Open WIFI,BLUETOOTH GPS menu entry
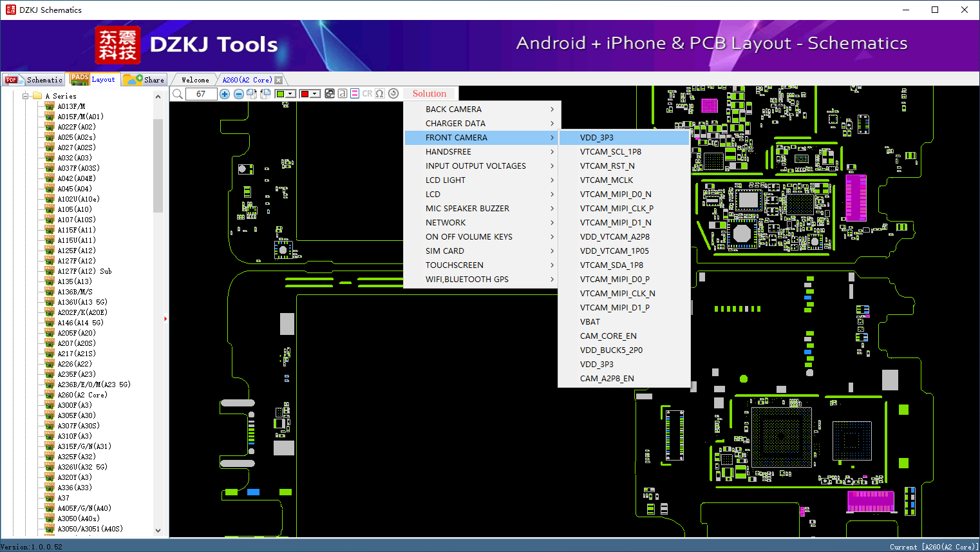This screenshot has width=980, height=552. point(482,280)
